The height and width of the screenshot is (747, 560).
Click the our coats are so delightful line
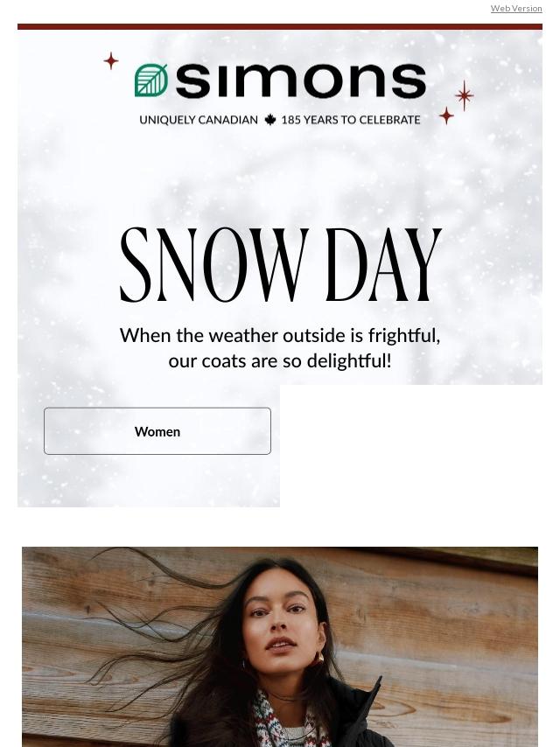(x=280, y=360)
